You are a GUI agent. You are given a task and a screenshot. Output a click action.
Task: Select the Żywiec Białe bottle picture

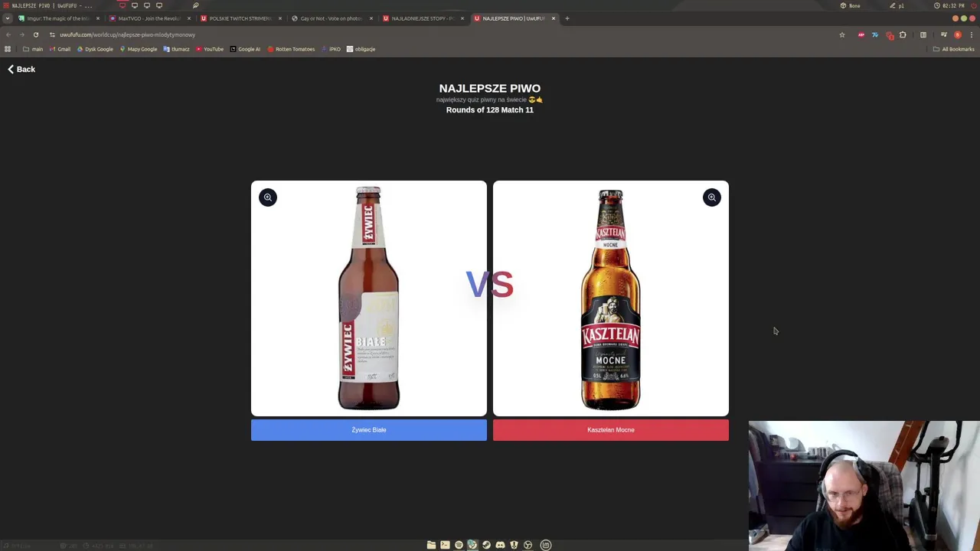click(369, 298)
